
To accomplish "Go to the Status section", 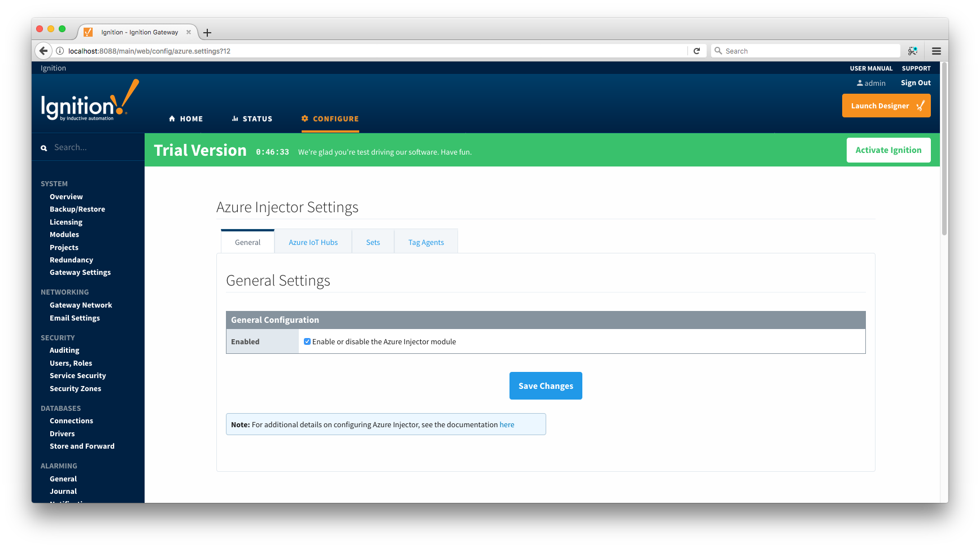I will click(252, 119).
